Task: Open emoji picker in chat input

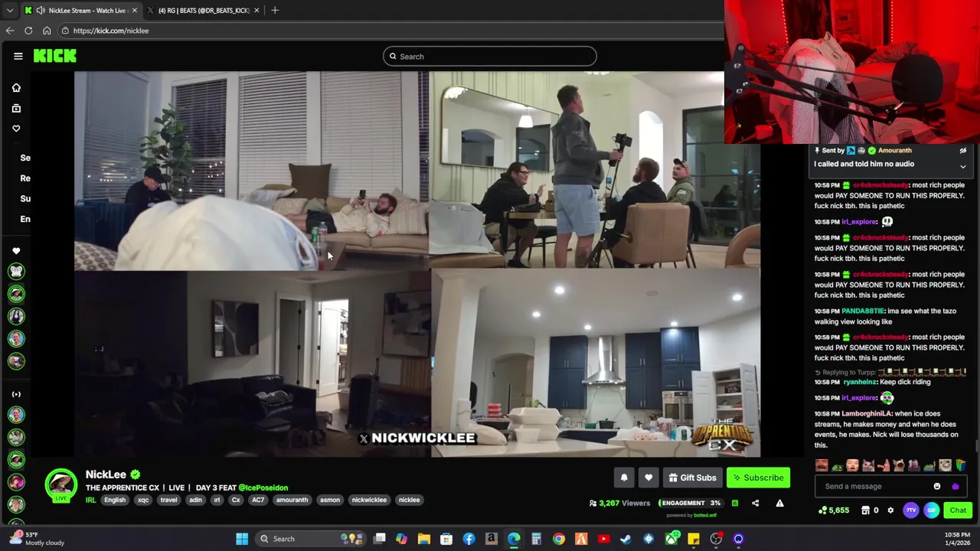Action: click(937, 486)
